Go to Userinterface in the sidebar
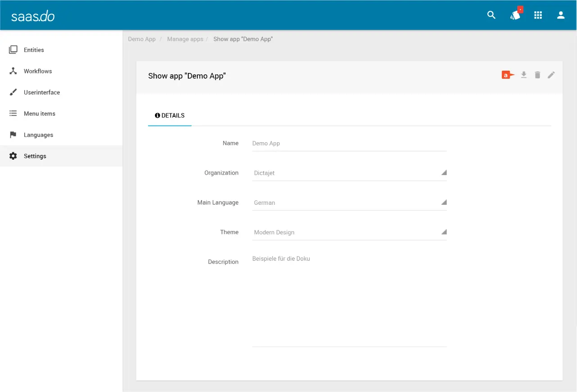The image size is (577, 392). (41, 92)
